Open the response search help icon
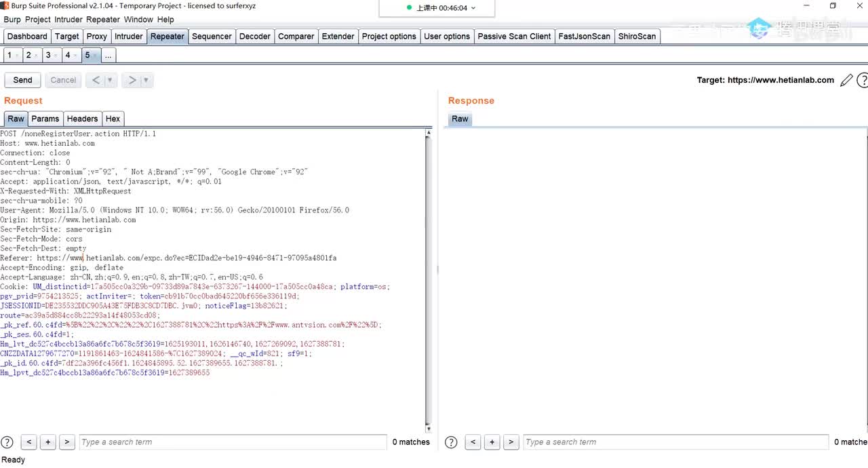Image resolution: width=868 pixels, height=468 pixels. (451, 442)
